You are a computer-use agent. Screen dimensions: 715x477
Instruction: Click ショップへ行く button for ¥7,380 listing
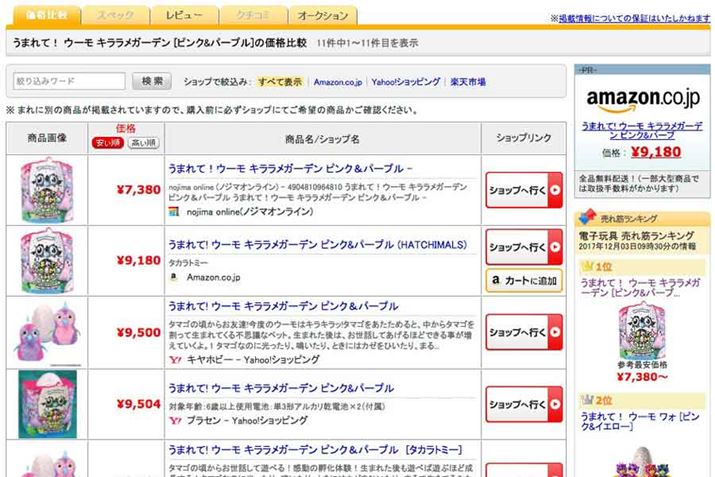524,189
